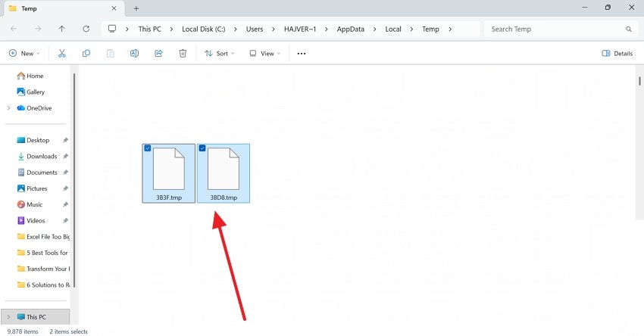
Task: Go up one folder level
Action: (61, 29)
